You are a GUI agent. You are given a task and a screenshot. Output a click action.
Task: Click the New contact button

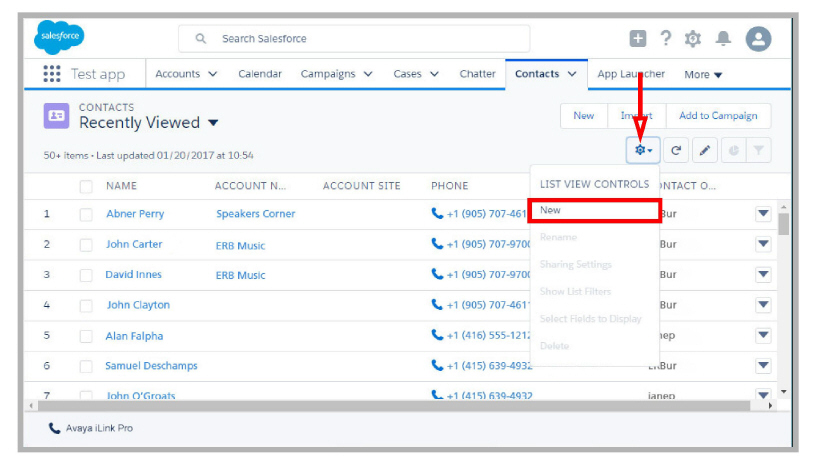[x=584, y=116]
